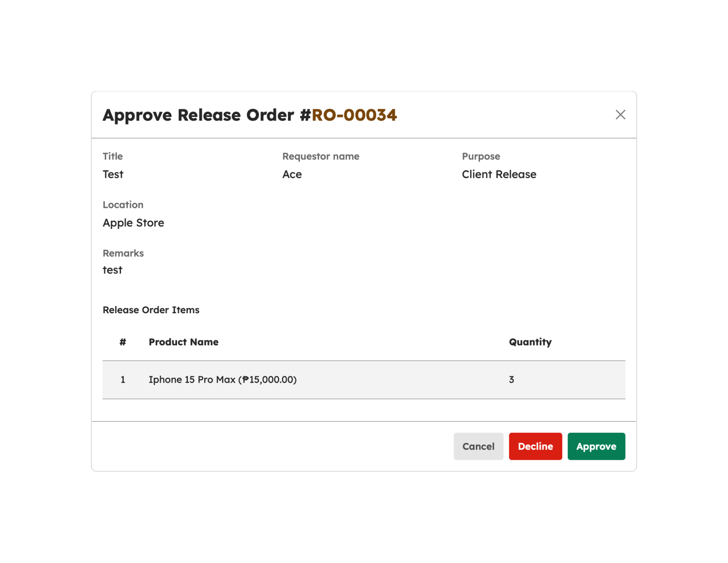Click the 'Quantity' column header
The width and height of the screenshot is (728, 563).
coord(530,342)
